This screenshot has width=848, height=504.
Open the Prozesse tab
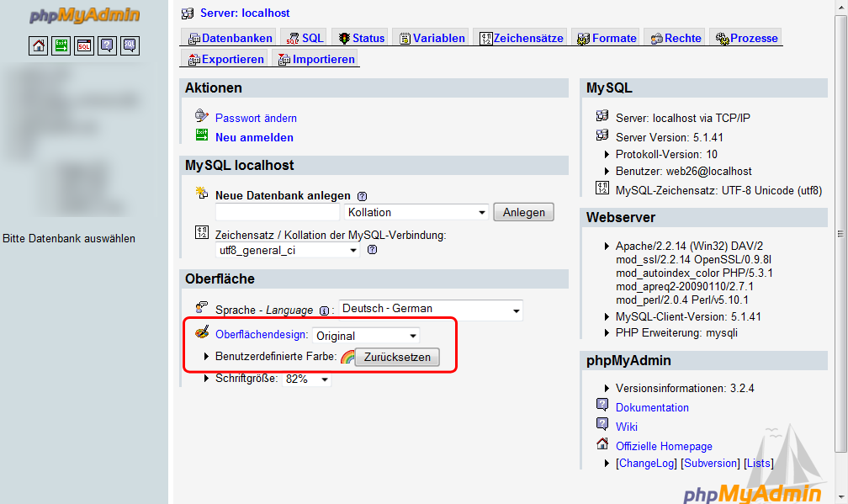point(746,38)
